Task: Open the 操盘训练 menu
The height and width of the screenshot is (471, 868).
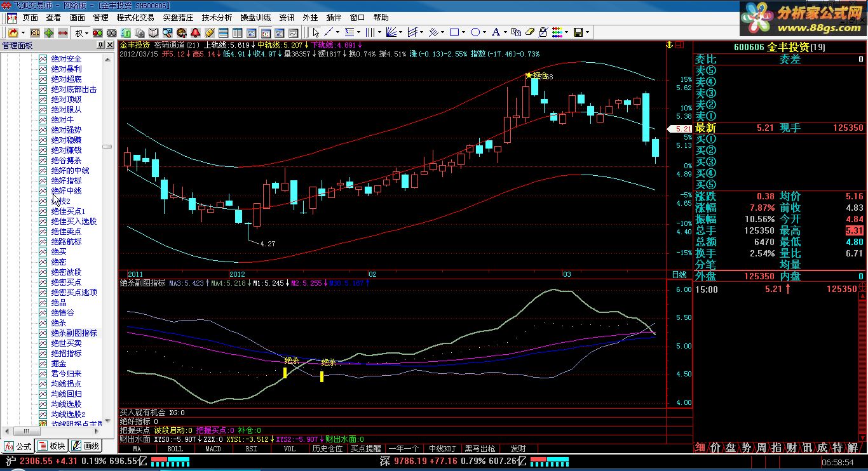Action: point(255,18)
